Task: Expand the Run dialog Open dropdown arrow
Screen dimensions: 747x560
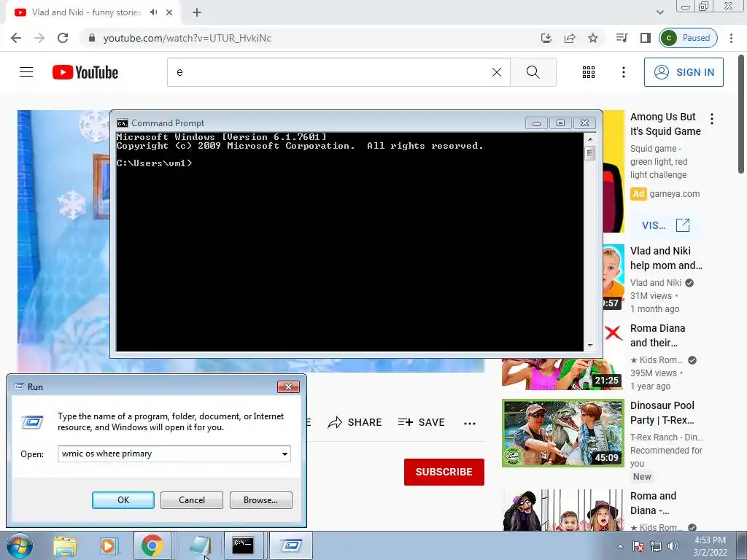Action: [285, 454]
